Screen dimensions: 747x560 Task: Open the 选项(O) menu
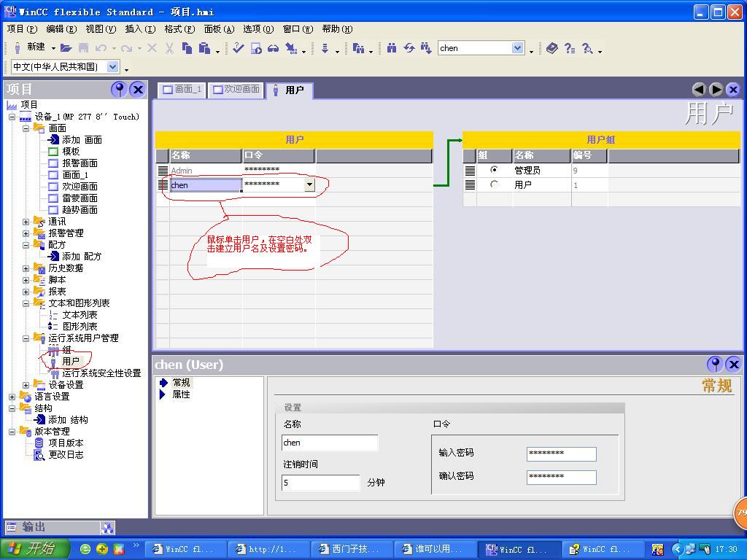259,29
